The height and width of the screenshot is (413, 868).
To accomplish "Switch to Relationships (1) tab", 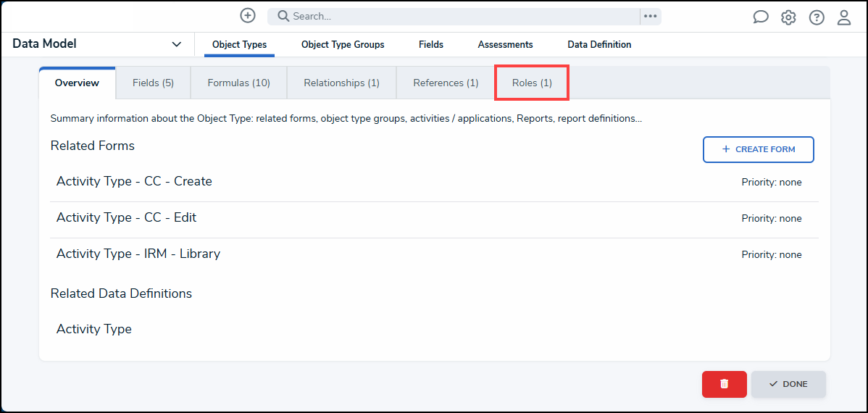I will coord(341,83).
